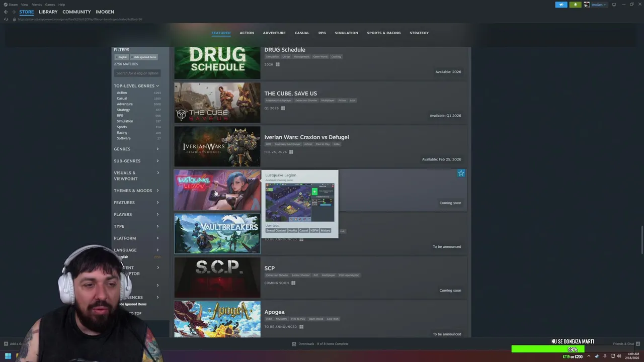This screenshot has width=644, height=362.
Task: Expand the Visuals & Viewpoint section
Action: click(x=136, y=175)
